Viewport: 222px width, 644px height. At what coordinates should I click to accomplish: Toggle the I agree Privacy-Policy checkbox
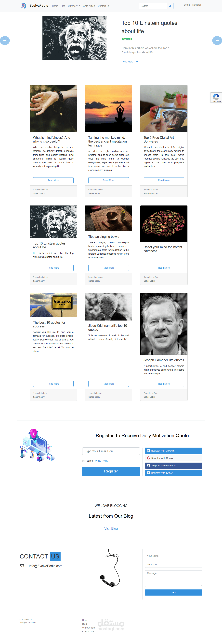83,460
